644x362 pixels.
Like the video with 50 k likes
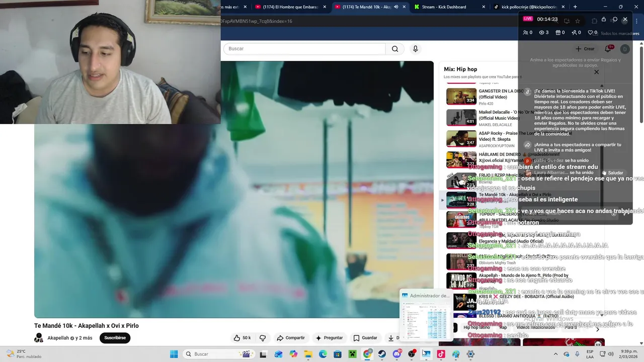coord(242,338)
